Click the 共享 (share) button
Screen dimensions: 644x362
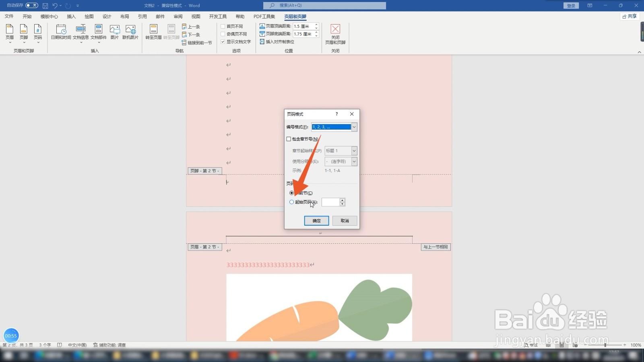coord(630,16)
